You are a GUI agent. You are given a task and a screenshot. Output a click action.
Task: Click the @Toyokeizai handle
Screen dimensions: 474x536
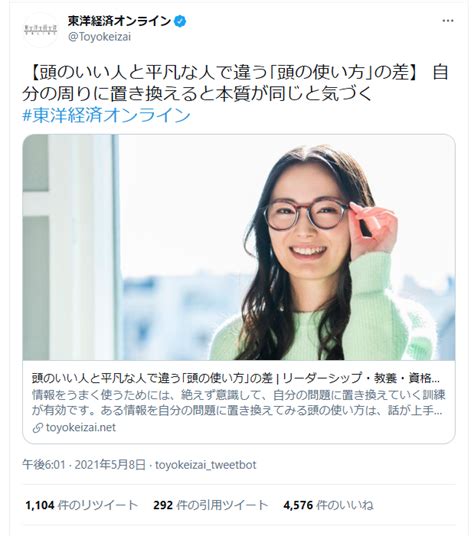[x=99, y=37]
